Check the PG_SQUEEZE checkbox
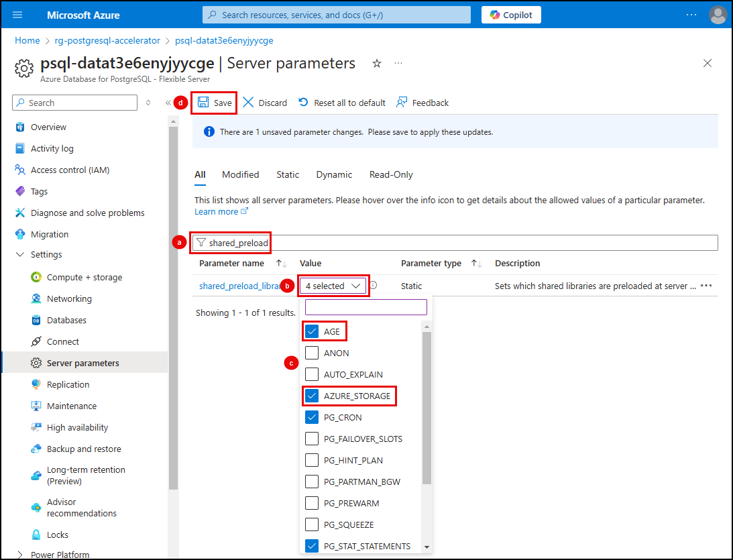Viewport: 733px width, 560px height. (x=312, y=525)
